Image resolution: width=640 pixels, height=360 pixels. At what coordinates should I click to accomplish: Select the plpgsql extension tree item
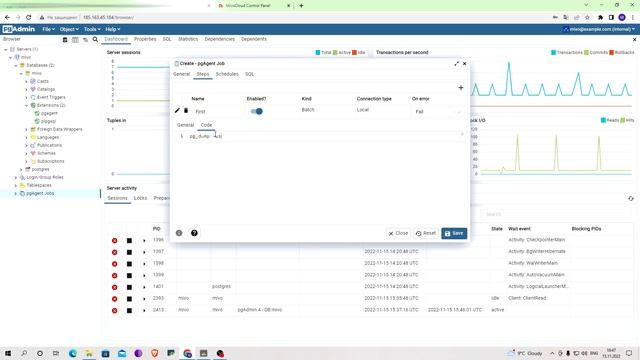[48, 121]
